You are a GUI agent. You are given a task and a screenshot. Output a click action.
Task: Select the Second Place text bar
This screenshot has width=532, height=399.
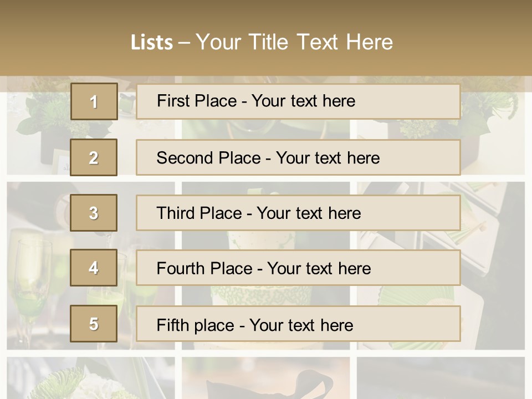pyautogui.click(x=298, y=157)
